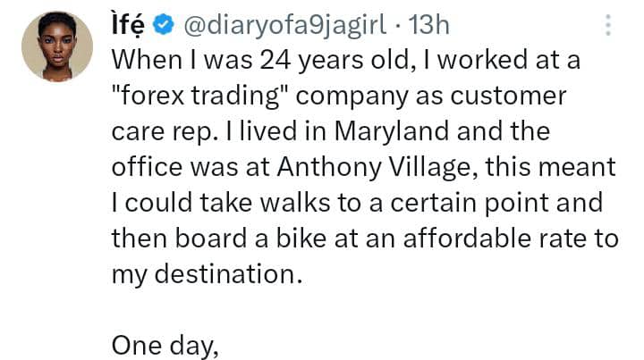Click the word "Maryland" in the tweet
Viewport: 644px width, 360px height.
(398, 132)
